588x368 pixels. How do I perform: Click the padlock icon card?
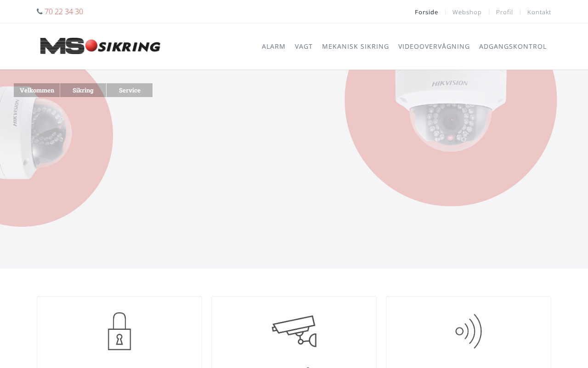[119, 331]
